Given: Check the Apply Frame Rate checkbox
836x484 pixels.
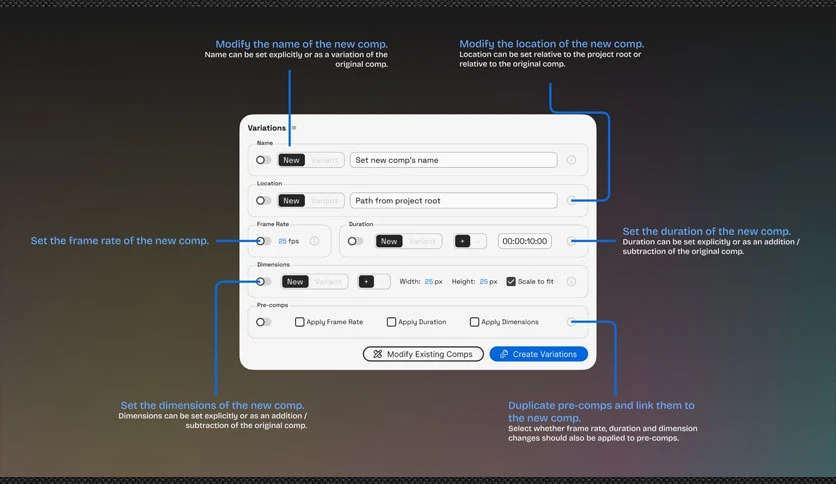Looking at the screenshot, I should click(300, 322).
